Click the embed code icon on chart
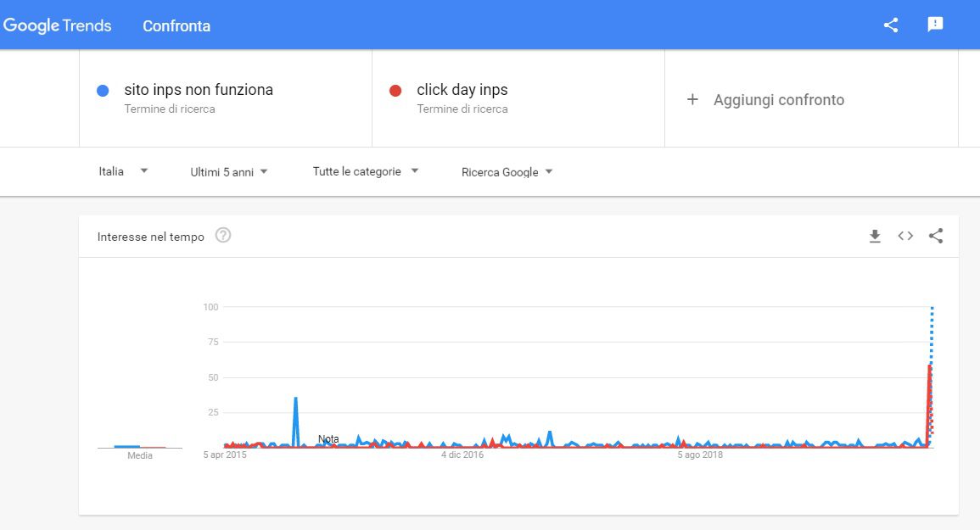Image resolution: width=980 pixels, height=530 pixels. 905,236
